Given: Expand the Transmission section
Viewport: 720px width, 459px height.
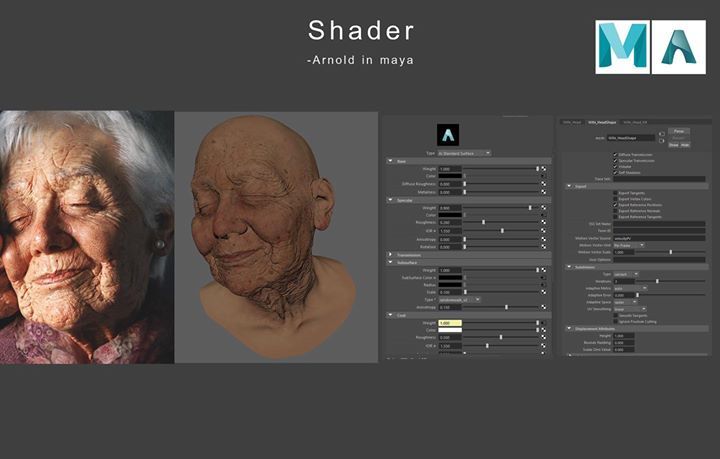Looking at the screenshot, I should (x=390, y=255).
